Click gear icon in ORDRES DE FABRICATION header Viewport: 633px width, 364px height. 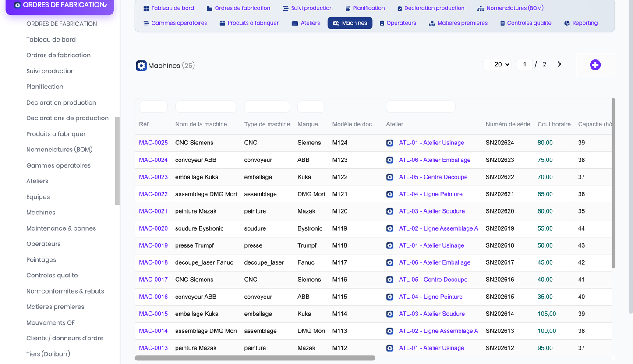coord(17,5)
